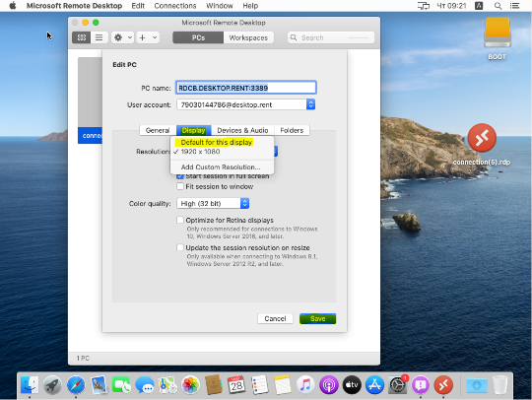The height and width of the screenshot is (400, 532).
Task: Click the Save button
Action: [x=318, y=318]
